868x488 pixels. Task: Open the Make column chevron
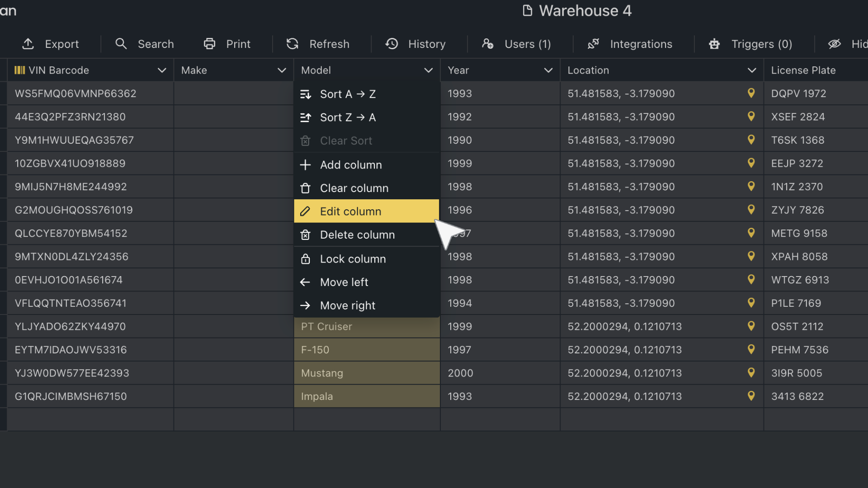(282, 70)
